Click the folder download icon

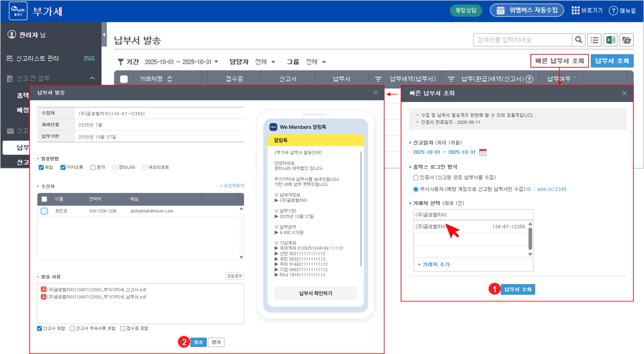626,40
